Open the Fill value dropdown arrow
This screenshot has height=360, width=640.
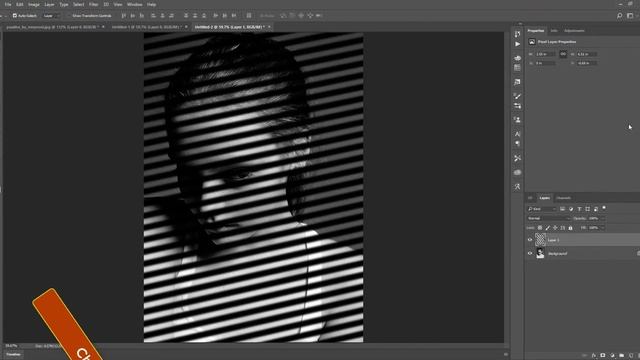click(602, 228)
